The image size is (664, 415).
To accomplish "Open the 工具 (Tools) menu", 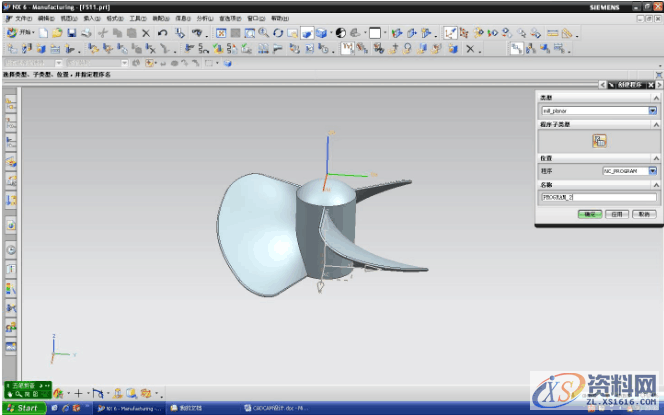I will click(x=137, y=18).
